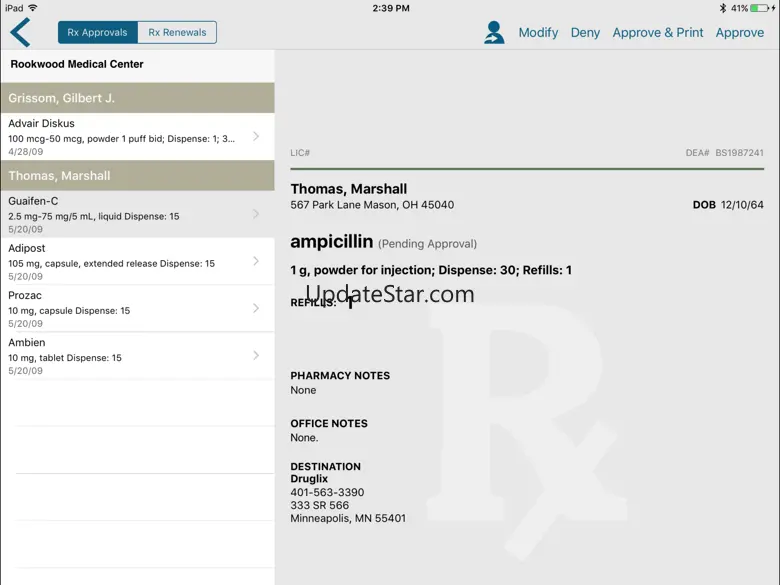
Task: Tap the PHARMACY NOTES heading
Action: pos(340,376)
